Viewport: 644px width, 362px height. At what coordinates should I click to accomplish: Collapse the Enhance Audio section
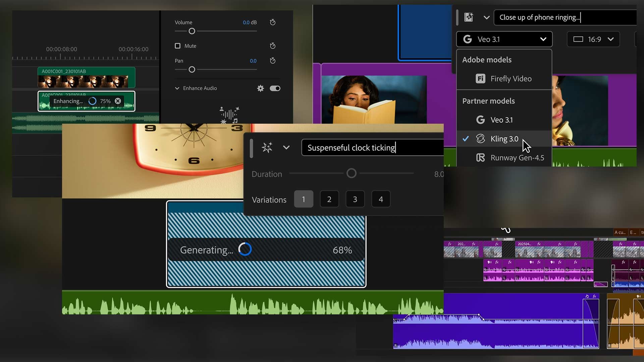coord(177,88)
